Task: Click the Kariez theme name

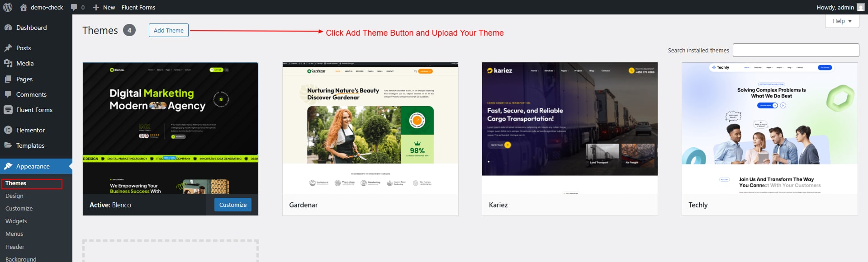Action: point(498,205)
